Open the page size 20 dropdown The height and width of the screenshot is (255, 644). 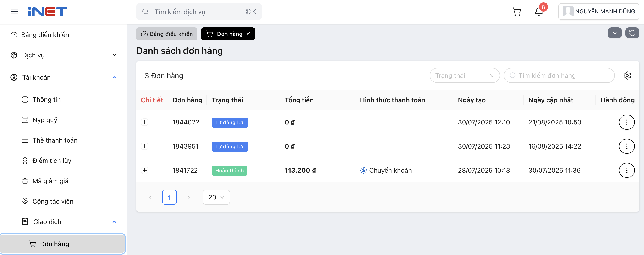(216, 197)
